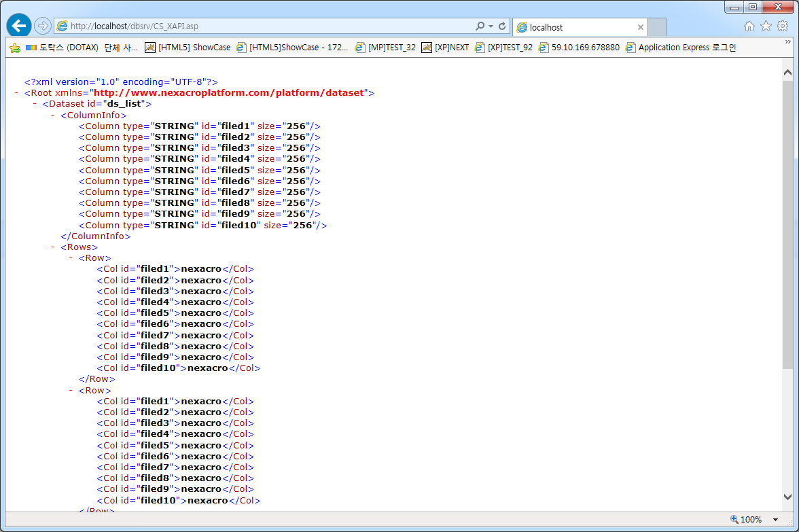Click Column line with id filed10

tap(202, 226)
